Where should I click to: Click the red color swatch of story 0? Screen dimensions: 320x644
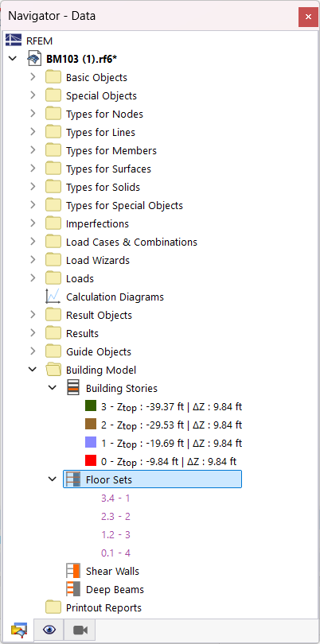point(91,460)
